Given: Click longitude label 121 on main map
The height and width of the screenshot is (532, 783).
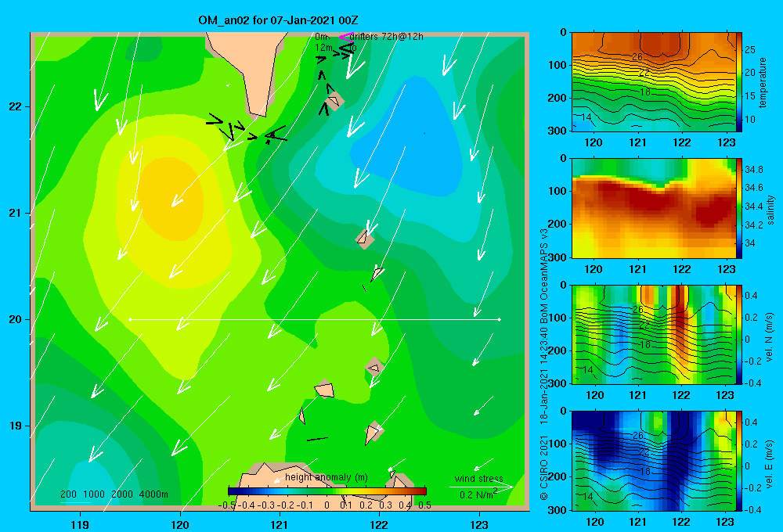Looking at the screenshot, I should pos(280,524).
